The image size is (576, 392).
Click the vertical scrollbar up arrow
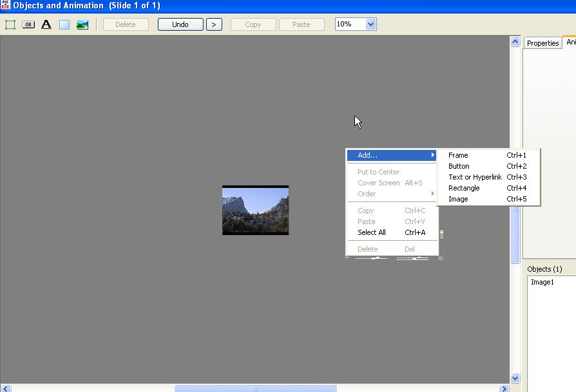tap(515, 41)
